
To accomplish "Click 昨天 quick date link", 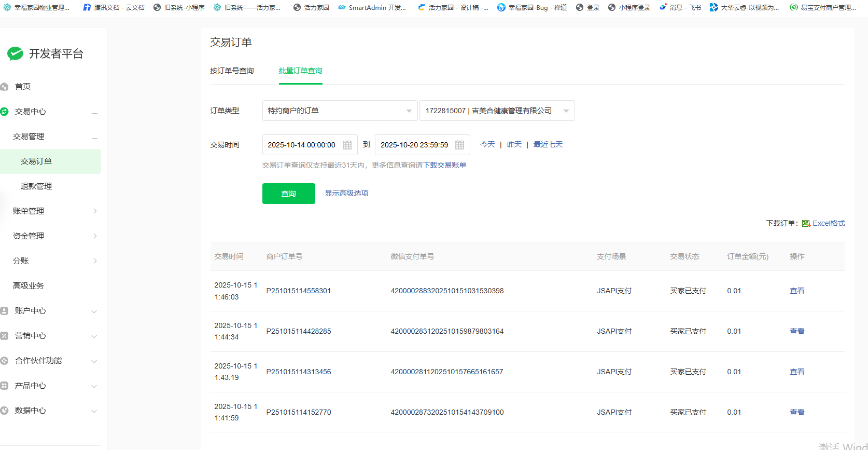I will 514,144.
